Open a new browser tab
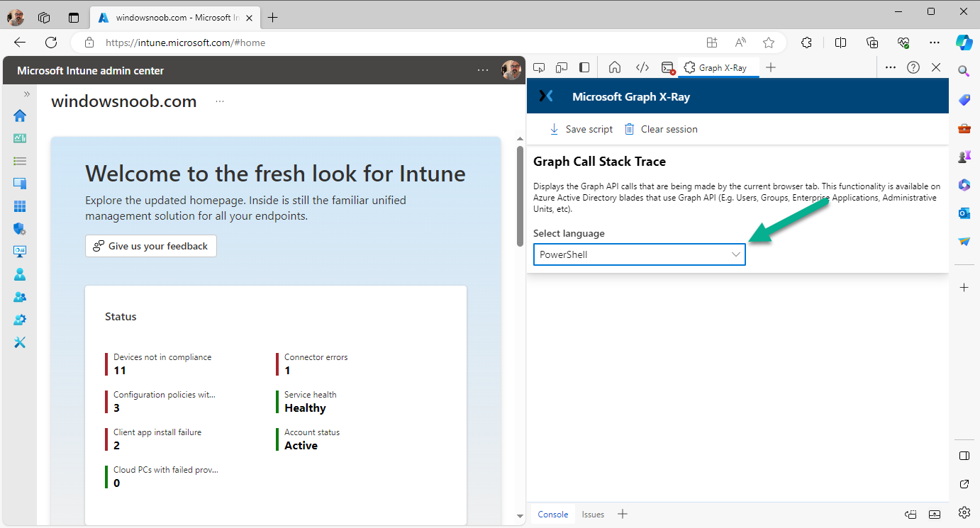 click(273, 18)
